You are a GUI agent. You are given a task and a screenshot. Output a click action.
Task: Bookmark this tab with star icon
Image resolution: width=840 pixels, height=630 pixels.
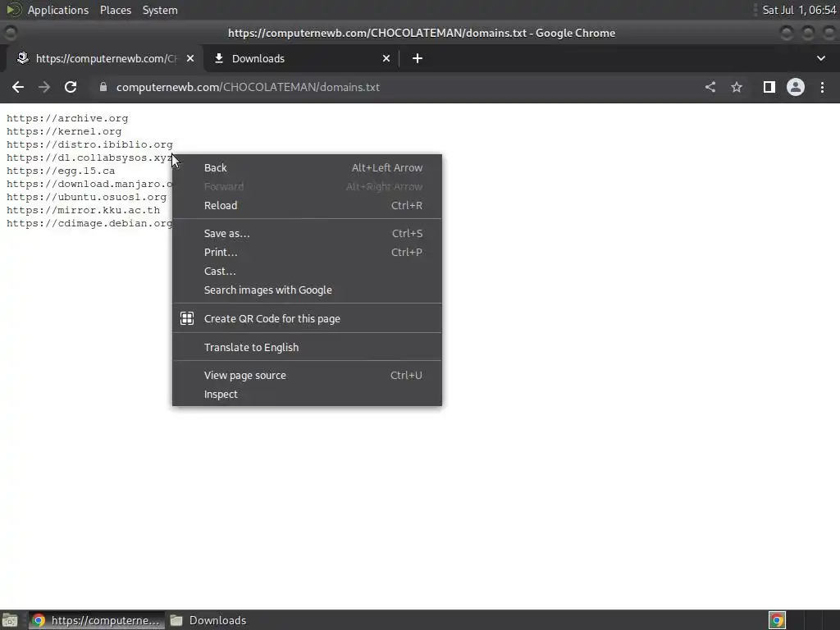pos(737,87)
